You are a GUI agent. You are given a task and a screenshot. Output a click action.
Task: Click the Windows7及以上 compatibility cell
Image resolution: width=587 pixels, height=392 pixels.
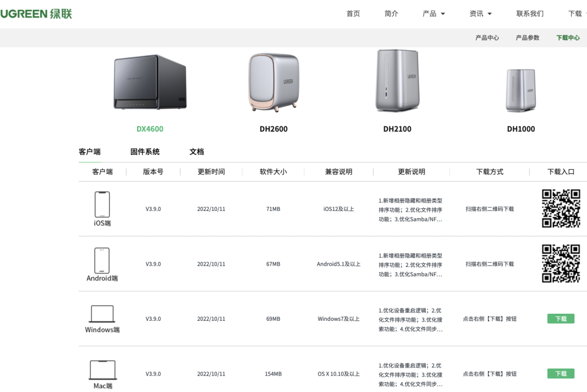(339, 319)
